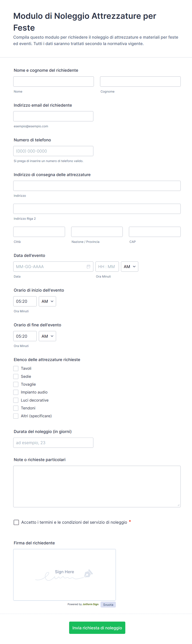192x644 pixels.
Task: Select the Tendoni checkbox
Action: (16, 408)
